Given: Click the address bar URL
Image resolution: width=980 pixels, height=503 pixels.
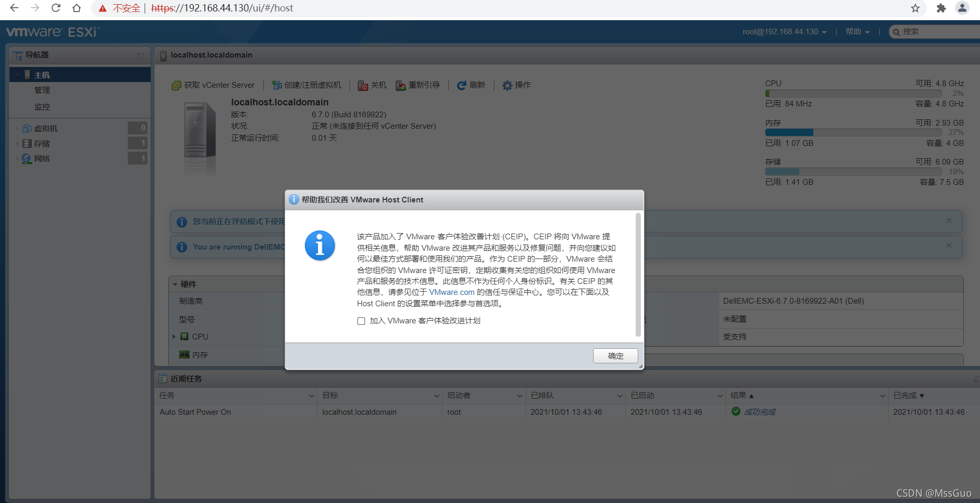Looking at the screenshot, I should 222,8.
